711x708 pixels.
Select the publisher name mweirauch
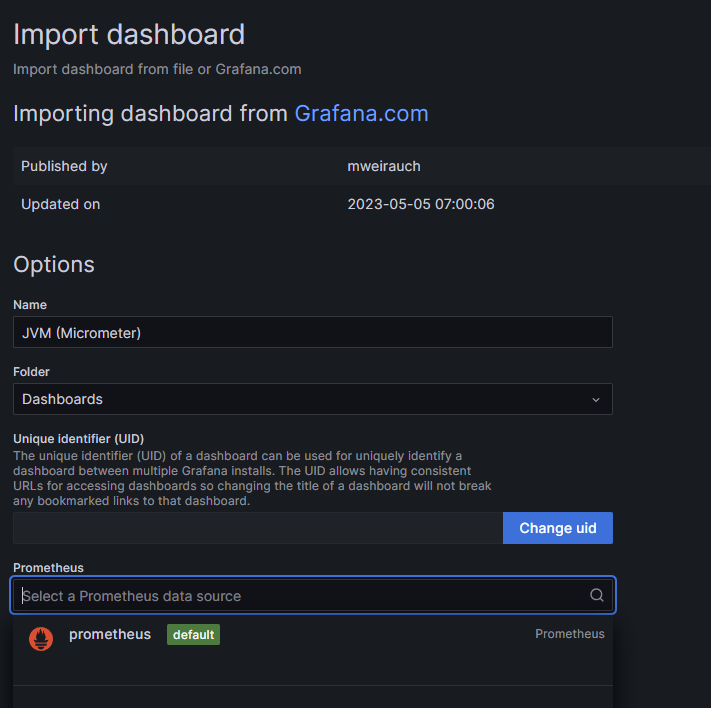tap(384, 166)
